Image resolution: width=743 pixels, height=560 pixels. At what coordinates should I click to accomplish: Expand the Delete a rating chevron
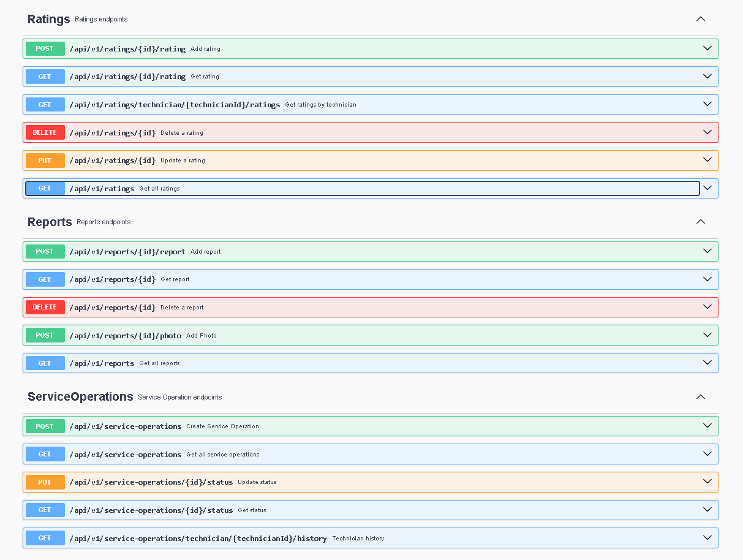coord(707,132)
